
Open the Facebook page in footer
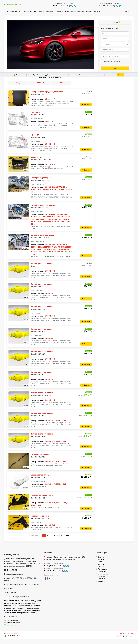[46, 579]
